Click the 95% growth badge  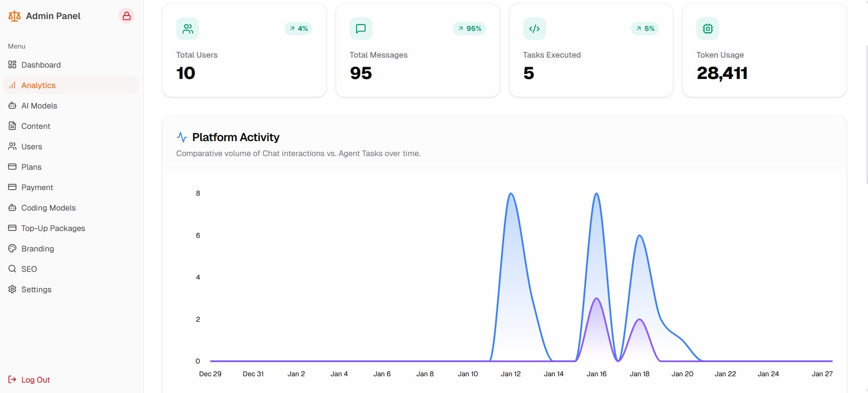pyautogui.click(x=470, y=29)
